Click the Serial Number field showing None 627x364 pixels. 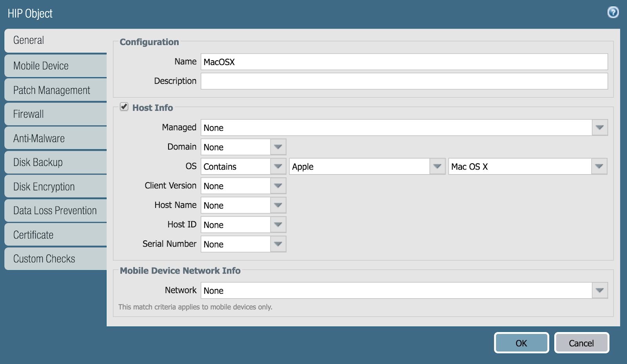click(236, 244)
